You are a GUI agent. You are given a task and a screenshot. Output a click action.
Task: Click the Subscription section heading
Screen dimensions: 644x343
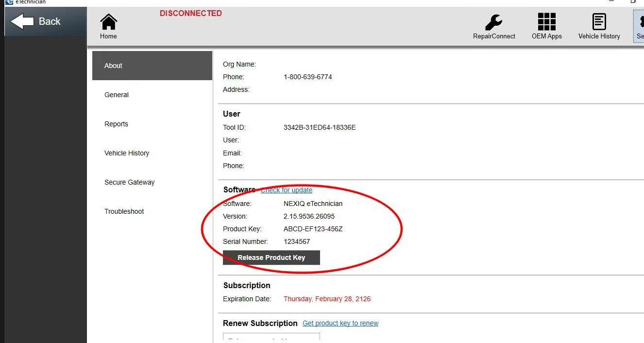[x=247, y=285]
